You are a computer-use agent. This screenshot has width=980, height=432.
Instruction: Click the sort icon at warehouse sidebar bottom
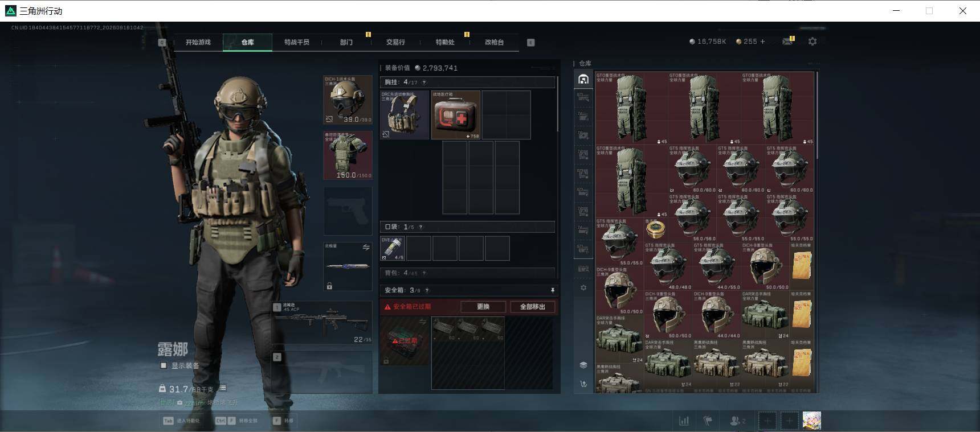coord(583,384)
